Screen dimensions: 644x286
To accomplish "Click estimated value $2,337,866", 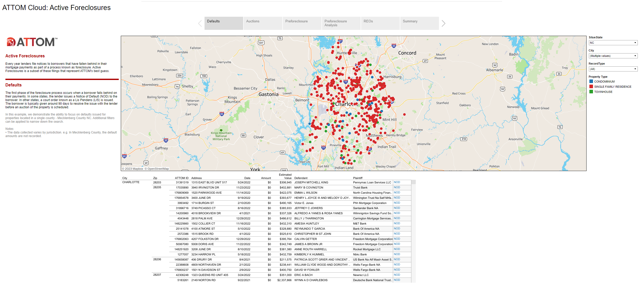I will point(284,280).
